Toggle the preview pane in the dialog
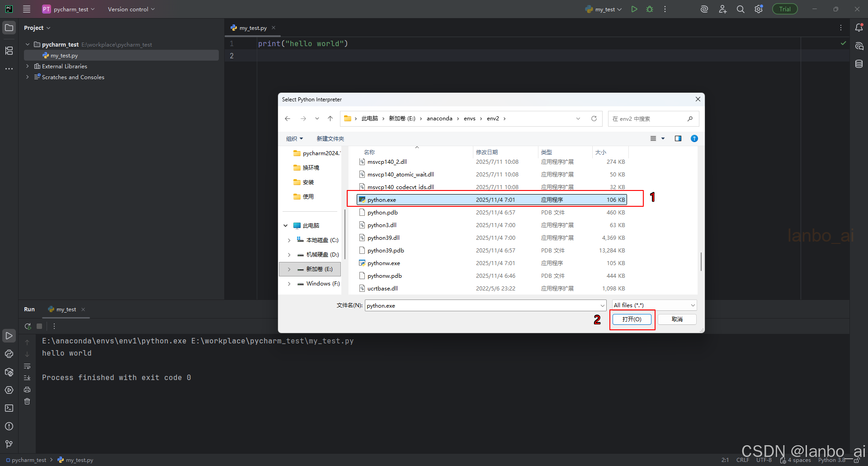The image size is (868, 466). pyautogui.click(x=678, y=138)
